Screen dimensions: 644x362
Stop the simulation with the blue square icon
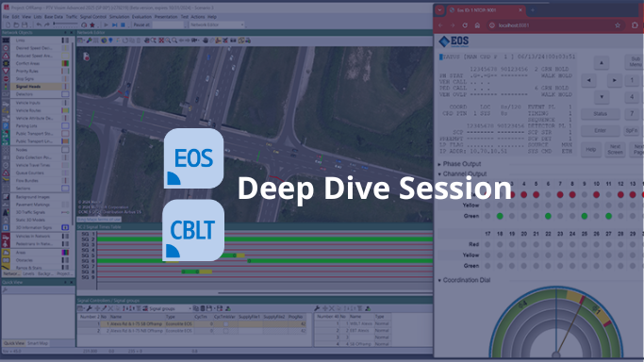[x=123, y=25]
